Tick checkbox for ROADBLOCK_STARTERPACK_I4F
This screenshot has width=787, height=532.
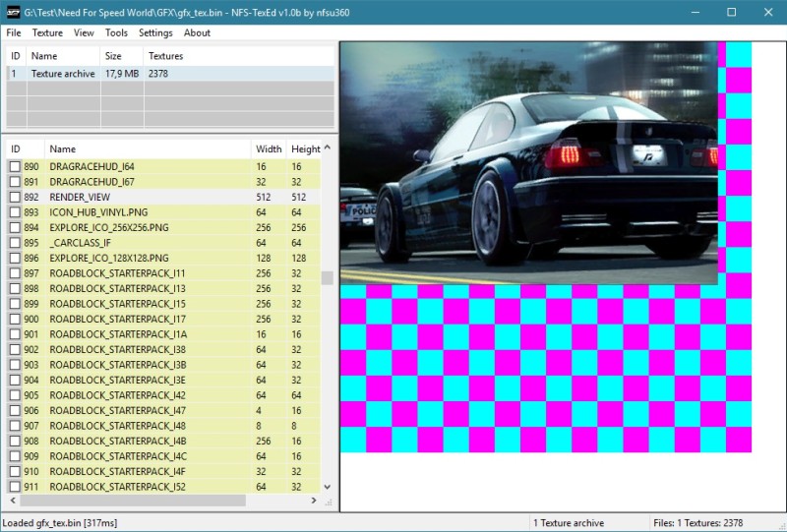click(x=15, y=471)
